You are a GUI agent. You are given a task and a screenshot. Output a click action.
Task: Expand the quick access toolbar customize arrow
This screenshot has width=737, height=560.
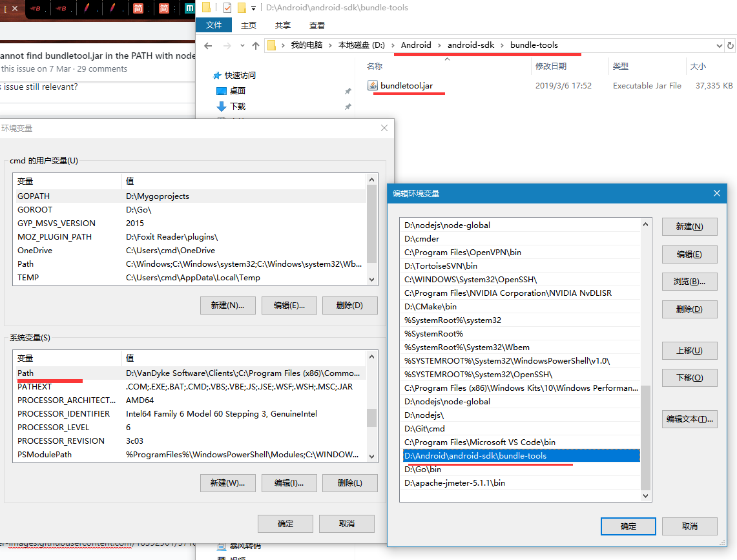(x=253, y=8)
